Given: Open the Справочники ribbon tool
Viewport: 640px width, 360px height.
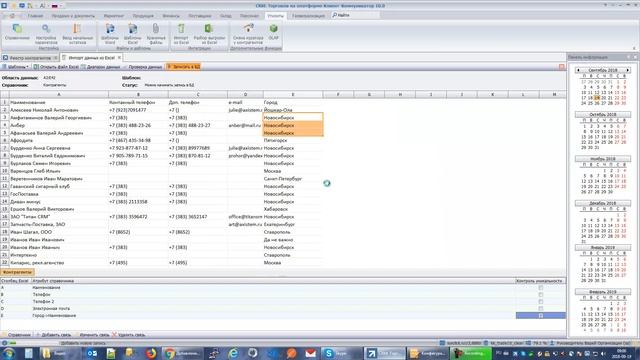Looking at the screenshot, I should coord(17,33).
